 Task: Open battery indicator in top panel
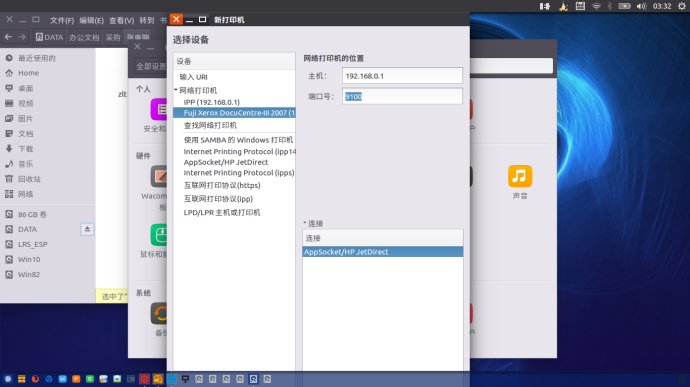[624, 6]
